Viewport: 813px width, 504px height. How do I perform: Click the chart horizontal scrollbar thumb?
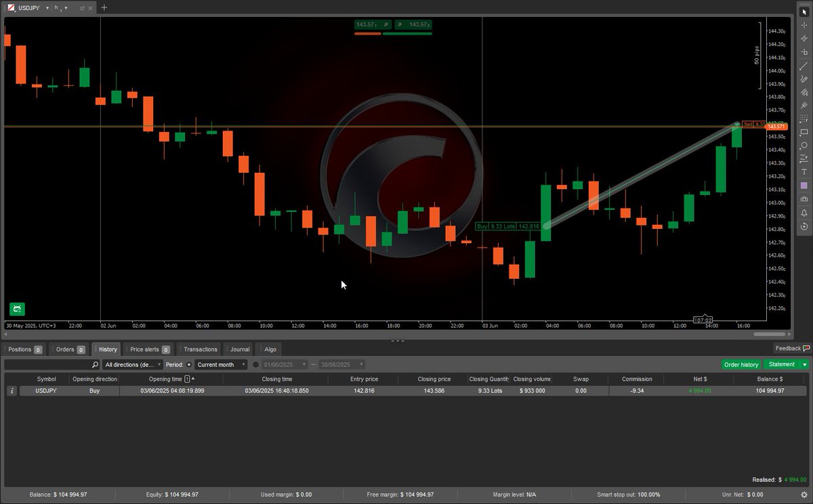(770, 334)
